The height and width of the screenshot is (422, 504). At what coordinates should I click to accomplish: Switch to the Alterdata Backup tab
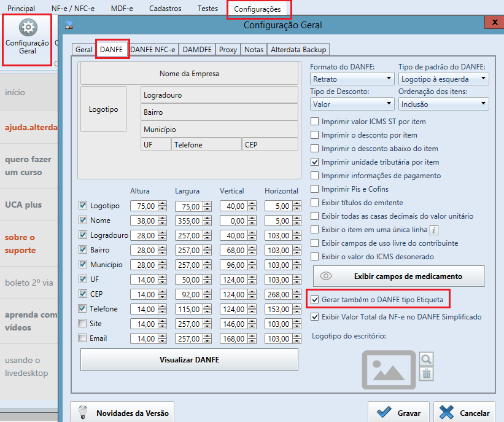(x=298, y=50)
